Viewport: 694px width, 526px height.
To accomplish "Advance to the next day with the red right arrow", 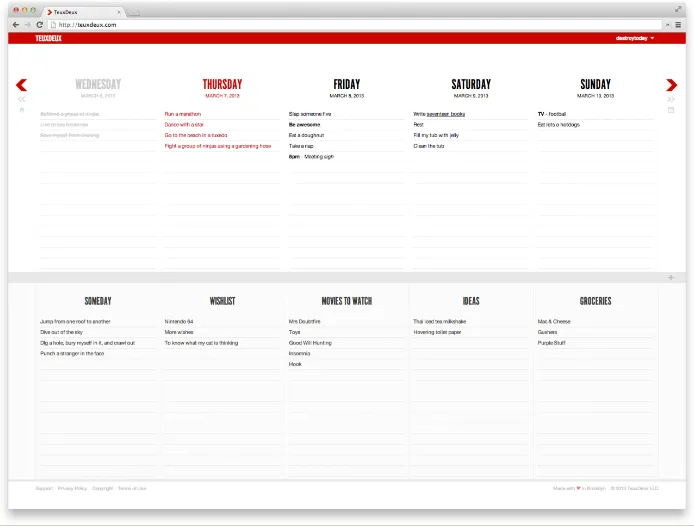I will pos(671,85).
